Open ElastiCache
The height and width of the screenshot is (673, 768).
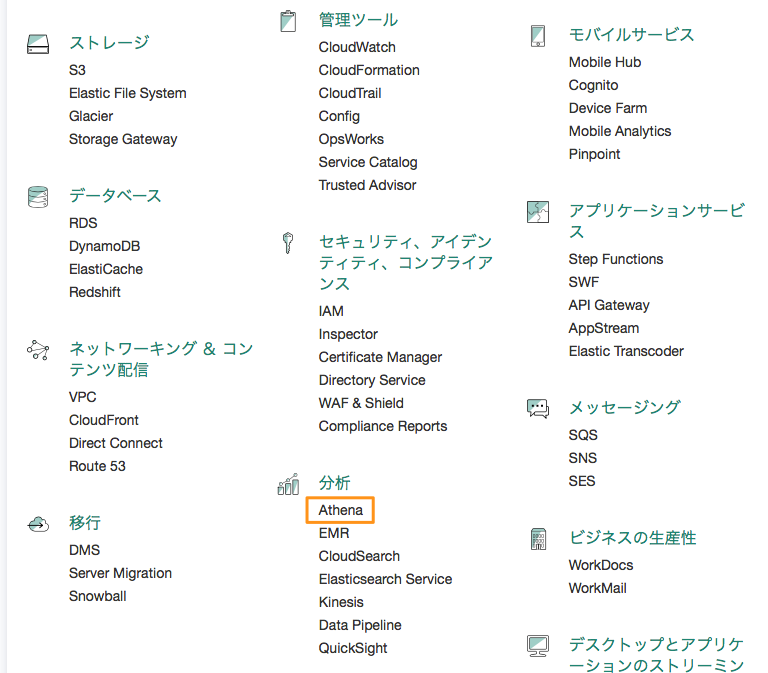[106, 269]
